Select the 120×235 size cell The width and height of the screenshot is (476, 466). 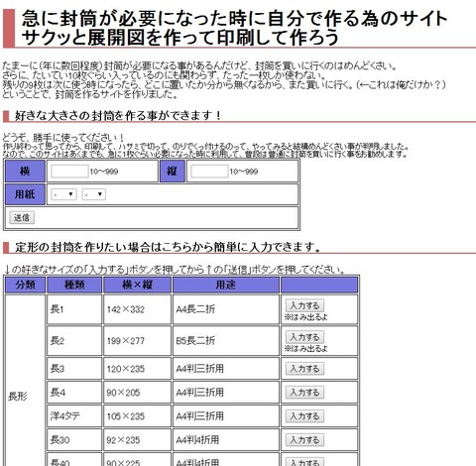pos(137,369)
